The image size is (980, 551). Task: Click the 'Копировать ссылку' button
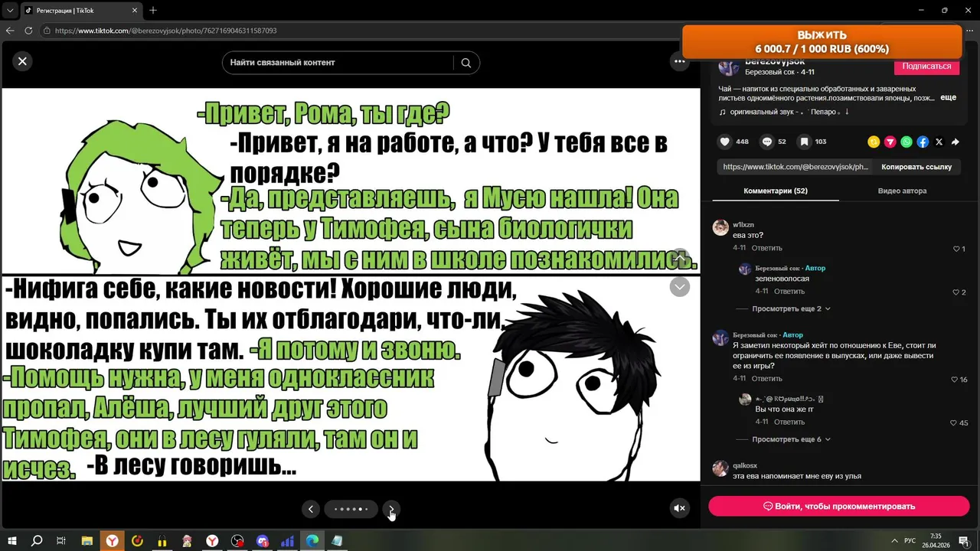(x=916, y=167)
